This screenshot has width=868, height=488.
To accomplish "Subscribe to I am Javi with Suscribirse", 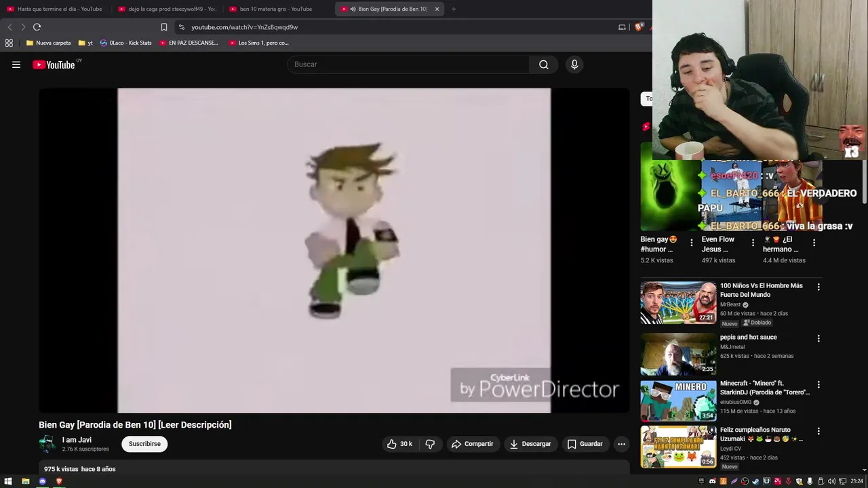I will coord(144,444).
